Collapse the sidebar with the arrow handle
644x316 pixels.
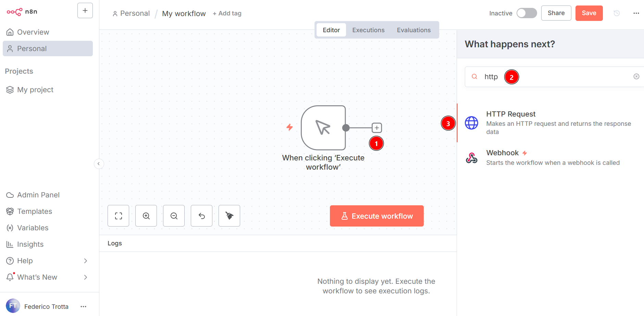click(99, 164)
